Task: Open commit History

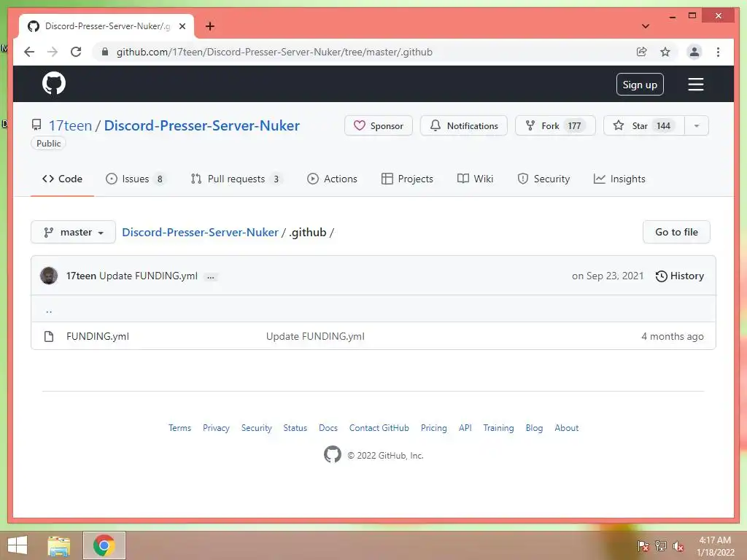Action: (680, 276)
